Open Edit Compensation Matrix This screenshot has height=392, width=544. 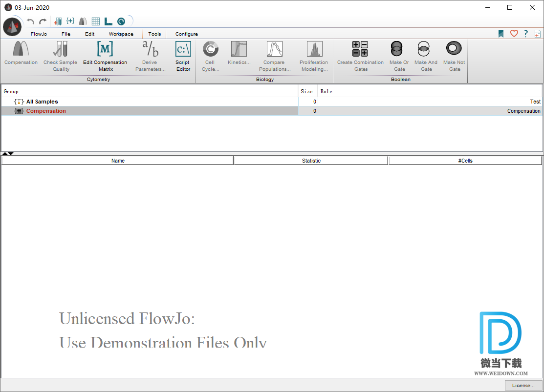tap(105, 56)
